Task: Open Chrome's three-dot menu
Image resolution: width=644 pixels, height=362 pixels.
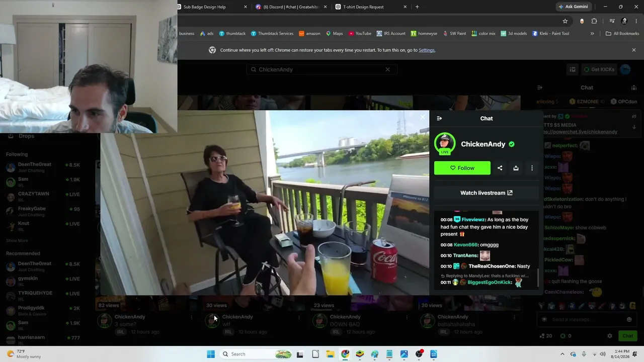Action: point(636,21)
